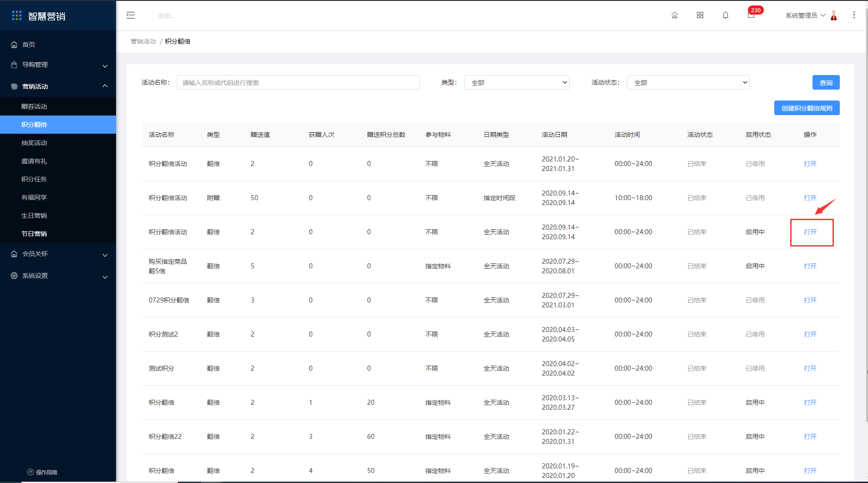Click the 10:00~18:00 activity time cell
The image size is (868, 483).
[633, 198]
